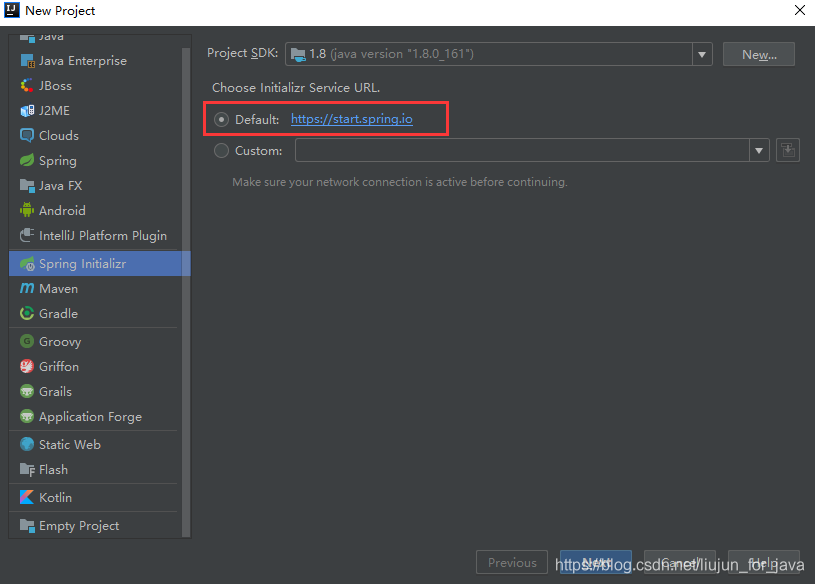Click the Kotlin logo icon
The image size is (815, 584).
(x=27, y=497)
